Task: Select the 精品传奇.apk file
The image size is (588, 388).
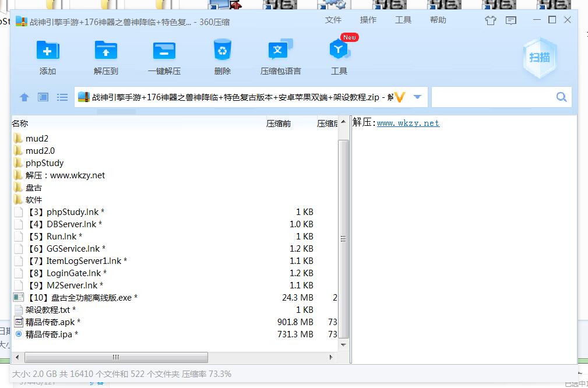Action: tap(50, 322)
